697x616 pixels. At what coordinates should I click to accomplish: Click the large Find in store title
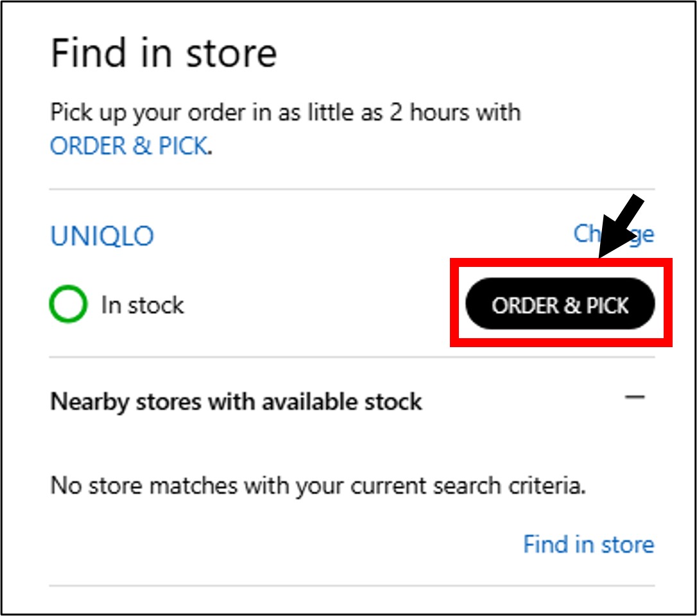(164, 53)
